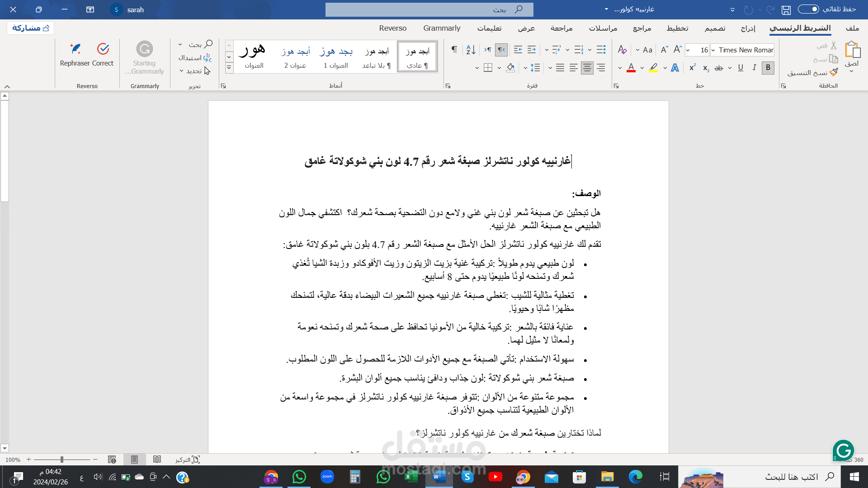The image size is (868, 488).
Task: Open the font name Times New Roman dropdown
Action: 713,50
